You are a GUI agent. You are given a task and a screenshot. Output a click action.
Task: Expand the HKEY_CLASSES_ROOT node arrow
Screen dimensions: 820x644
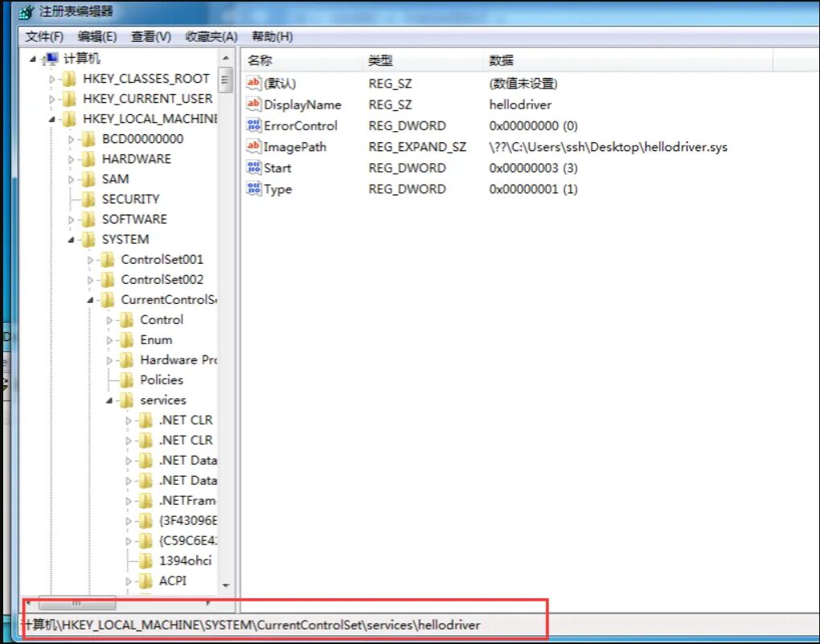pos(51,80)
